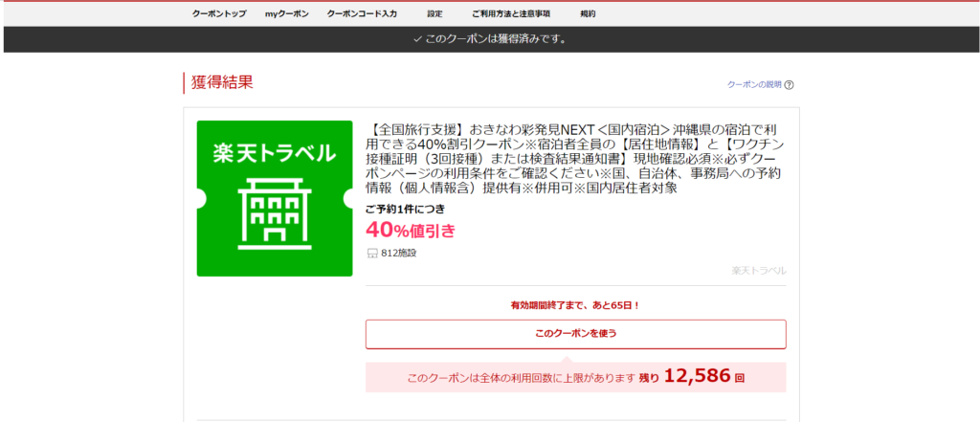The width and height of the screenshot is (980, 422).
Task: Click the このクーポンは全体の利用回数に上限があります notice
Action: click(x=521, y=378)
